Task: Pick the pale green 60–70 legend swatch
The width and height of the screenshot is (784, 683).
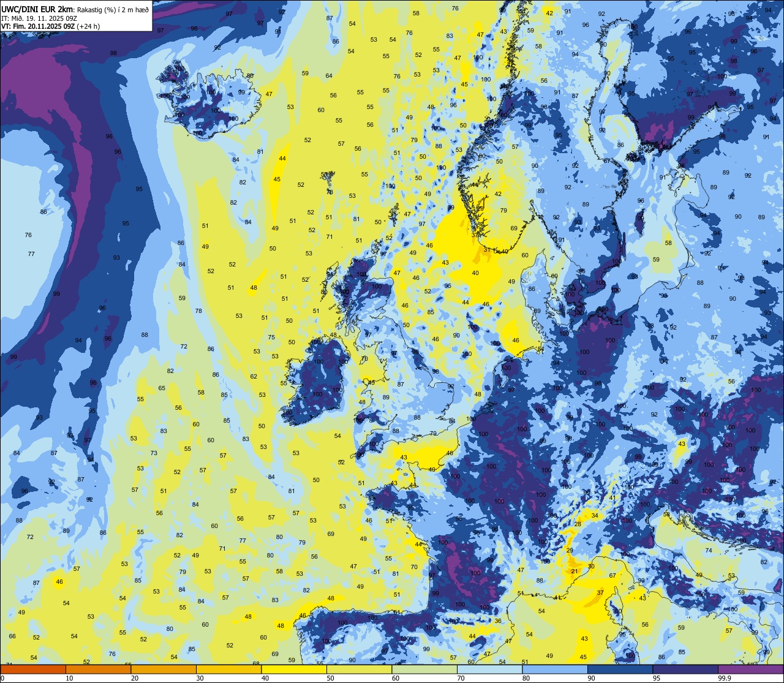Action: pos(424,669)
